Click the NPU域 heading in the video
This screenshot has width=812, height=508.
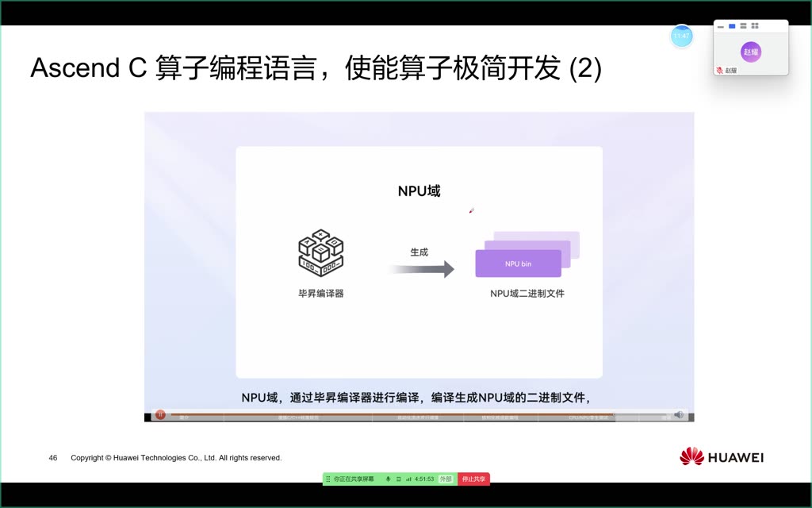coord(419,190)
